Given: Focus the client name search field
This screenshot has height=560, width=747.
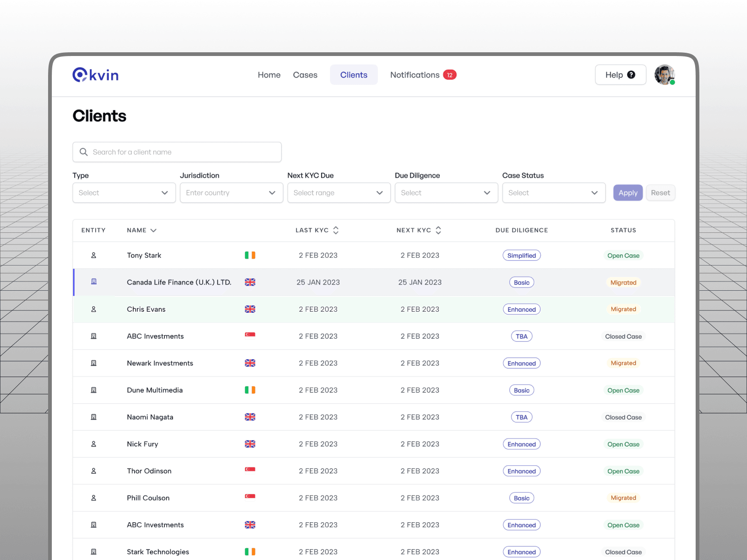Looking at the screenshot, I should [177, 152].
